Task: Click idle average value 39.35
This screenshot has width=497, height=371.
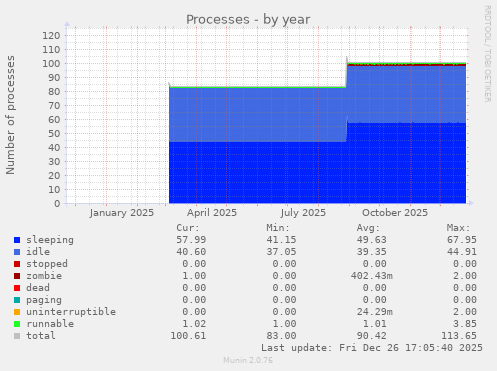Action: coord(371,252)
